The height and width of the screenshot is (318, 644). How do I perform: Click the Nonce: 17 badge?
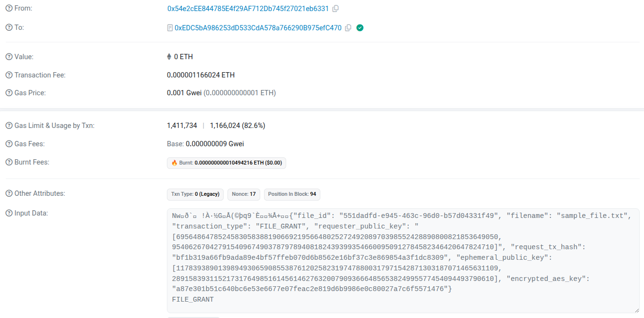(244, 194)
